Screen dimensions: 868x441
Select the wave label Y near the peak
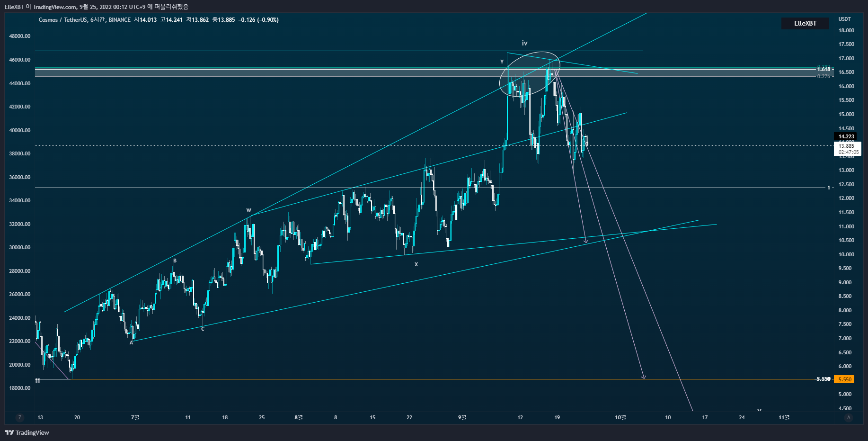click(x=502, y=62)
